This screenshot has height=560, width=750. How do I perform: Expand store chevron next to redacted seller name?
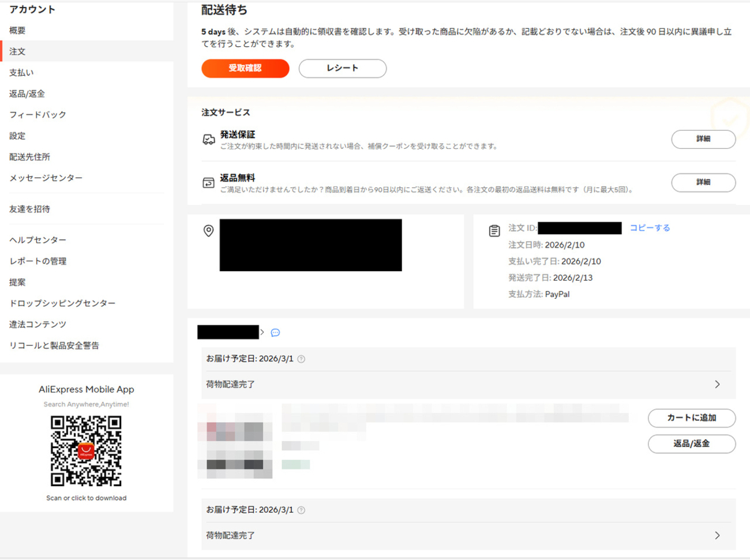coord(262,332)
